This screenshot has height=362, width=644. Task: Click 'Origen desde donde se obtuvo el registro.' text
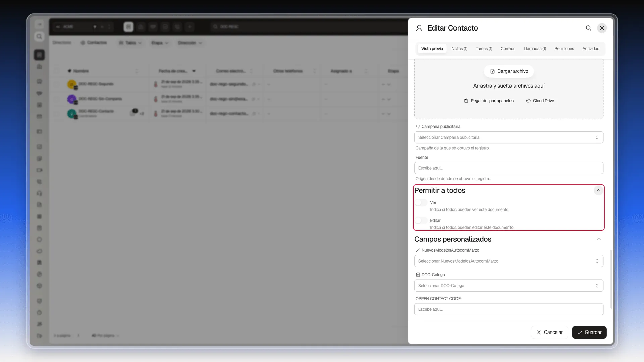(x=453, y=179)
